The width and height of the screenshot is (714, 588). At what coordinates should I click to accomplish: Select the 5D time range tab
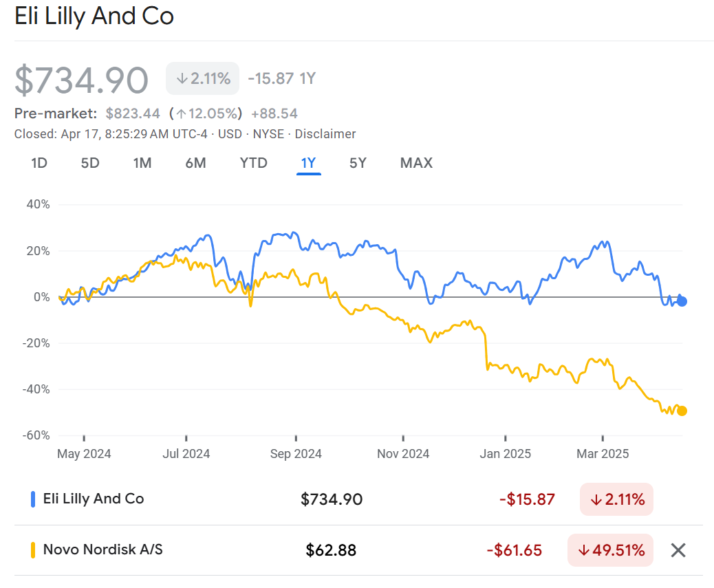[x=90, y=163]
